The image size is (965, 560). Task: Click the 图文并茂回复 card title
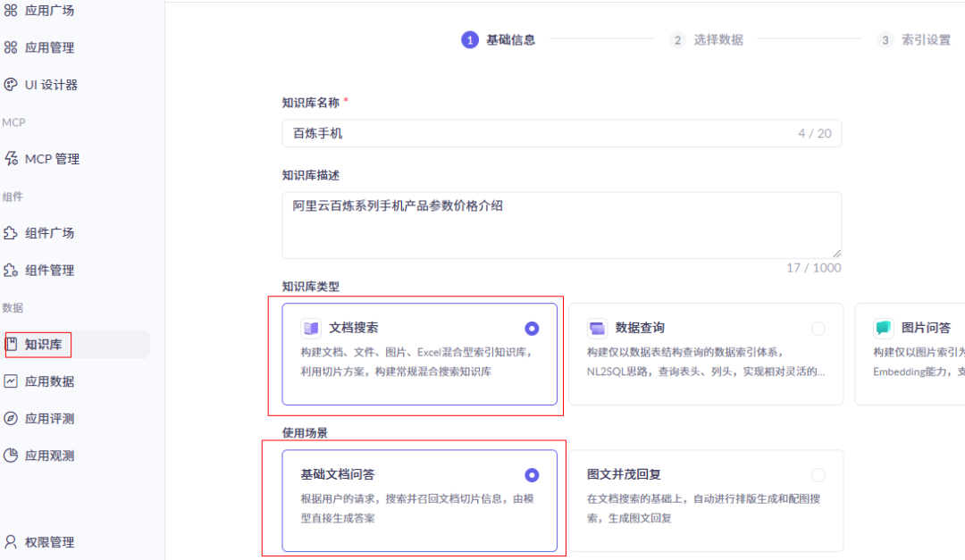(624, 474)
